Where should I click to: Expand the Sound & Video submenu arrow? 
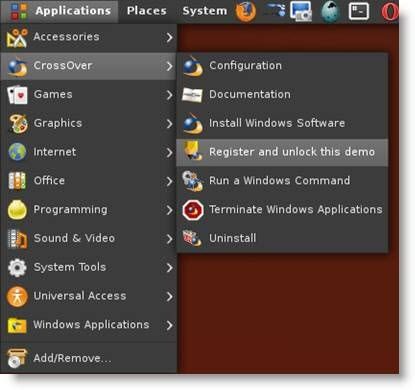point(170,239)
